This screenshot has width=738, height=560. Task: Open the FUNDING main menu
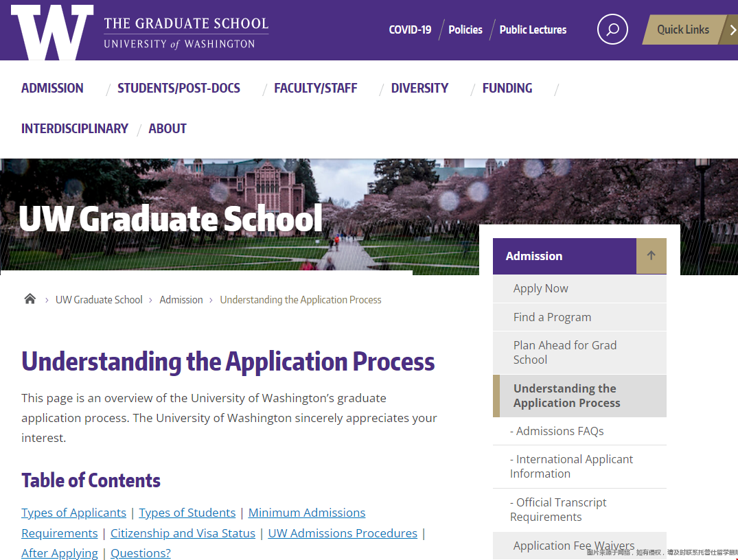(x=507, y=88)
